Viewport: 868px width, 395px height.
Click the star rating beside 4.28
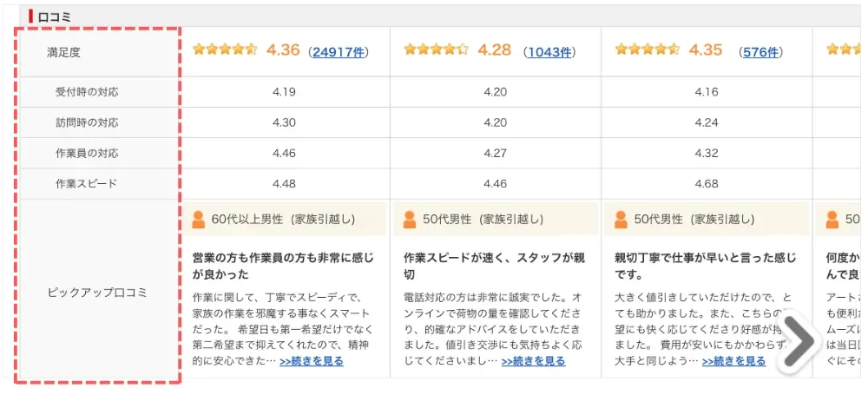pos(437,50)
